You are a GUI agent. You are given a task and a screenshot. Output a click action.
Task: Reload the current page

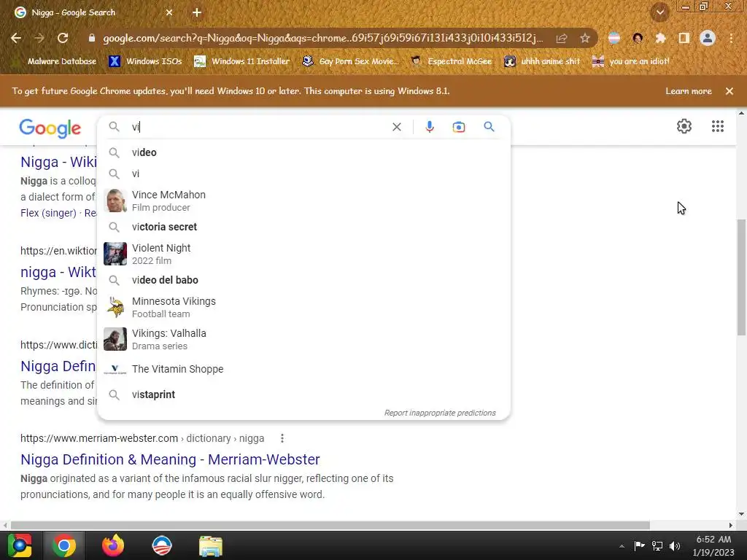[x=63, y=38]
